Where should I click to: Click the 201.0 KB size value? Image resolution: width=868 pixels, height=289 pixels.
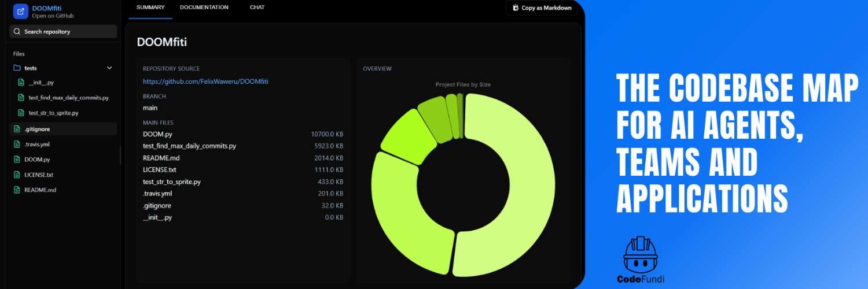click(330, 194)
